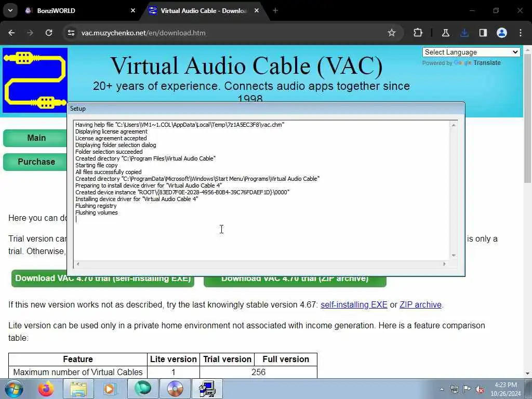Open the tab search chevron

tap(10, 10)
